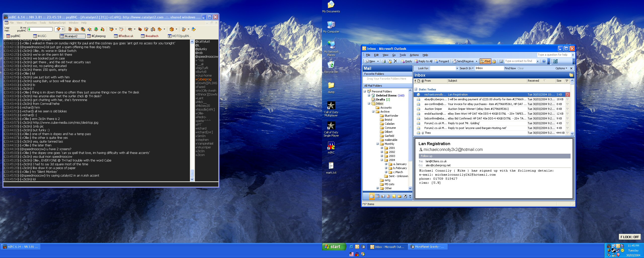Collapse the 2004 folder
Screen dimensions: 644x258
[382, 160]
